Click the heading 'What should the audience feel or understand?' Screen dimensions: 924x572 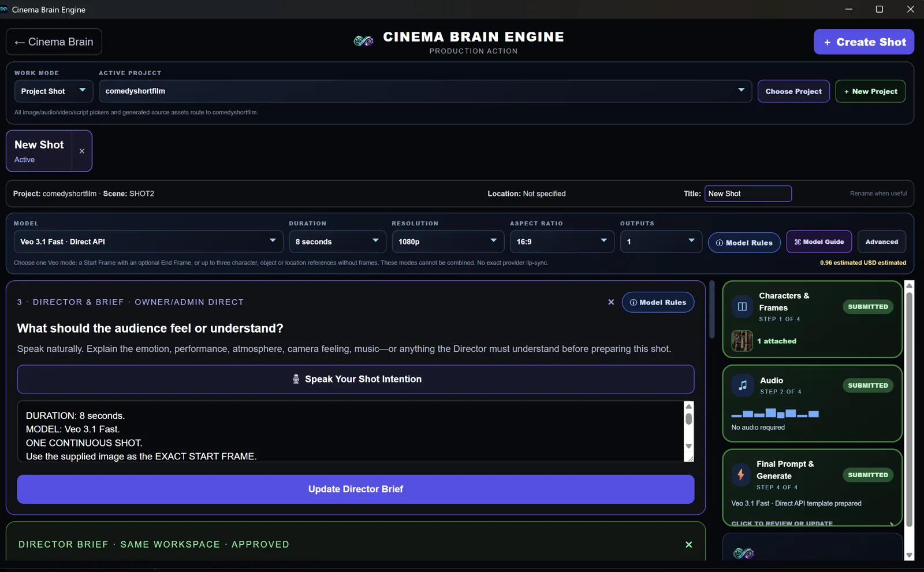click(x=150, y=328)
